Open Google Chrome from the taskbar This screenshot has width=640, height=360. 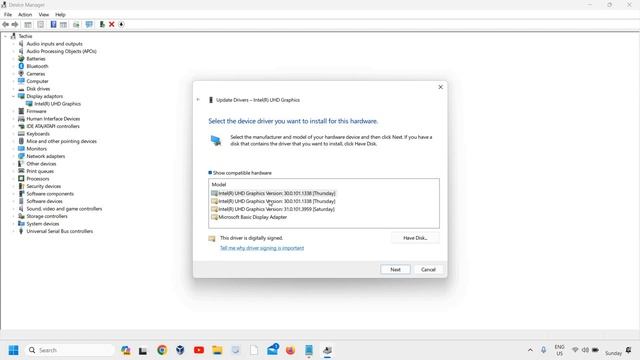(162, 350)
